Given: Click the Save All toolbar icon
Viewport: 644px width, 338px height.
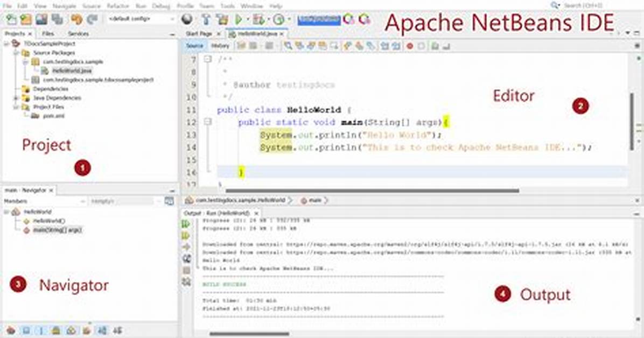Looking at the screenshot, I should point(57,19).
